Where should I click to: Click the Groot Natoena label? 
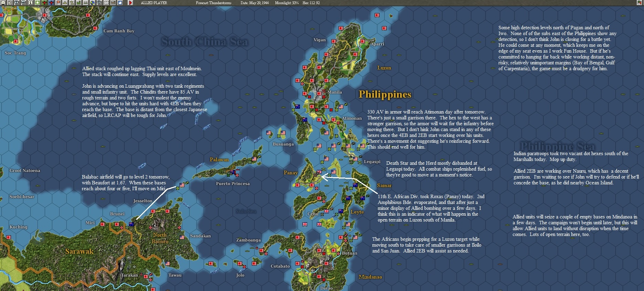[x=25, y=171]
